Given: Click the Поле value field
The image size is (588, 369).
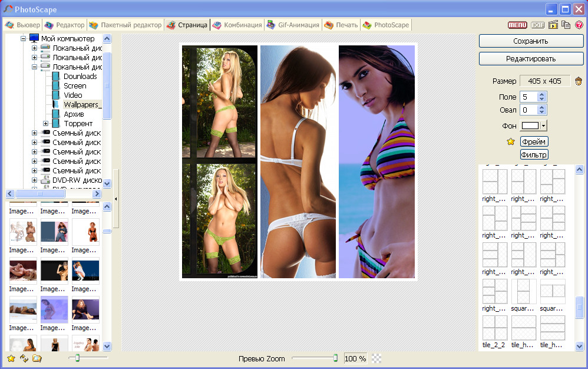Looking at the screenshot, I should [x=528, y=97].
